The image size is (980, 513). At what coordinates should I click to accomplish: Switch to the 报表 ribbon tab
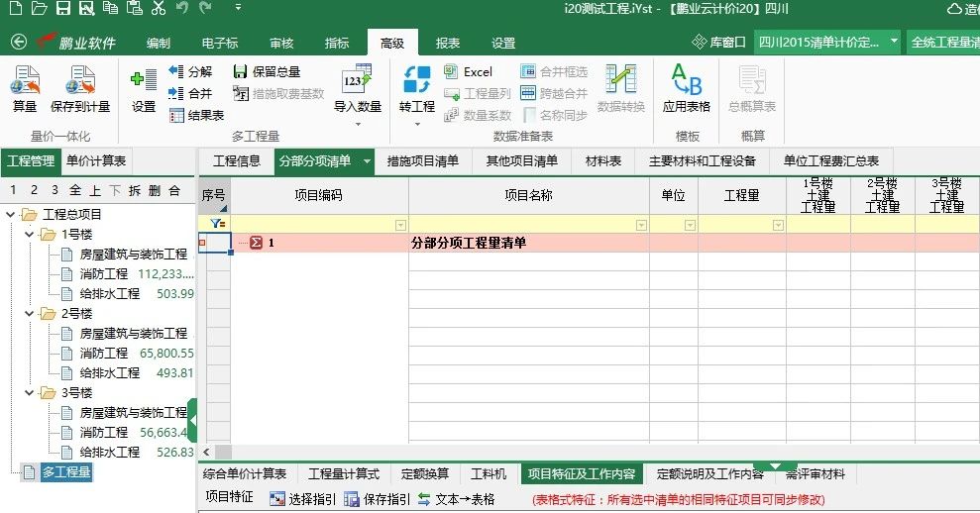coord(448,43)
